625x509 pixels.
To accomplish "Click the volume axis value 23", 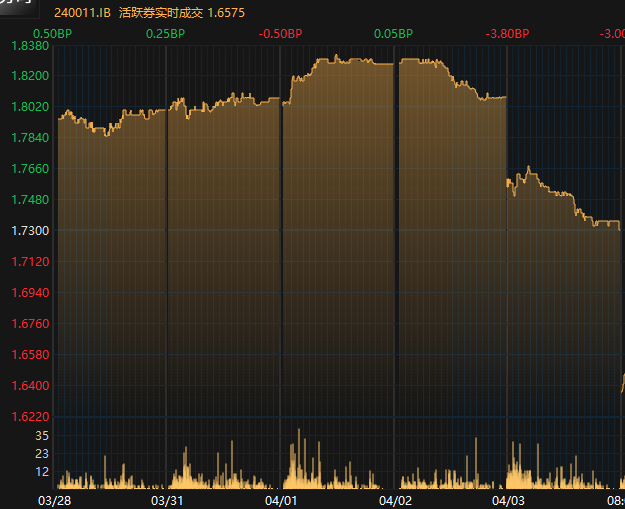I will [x=42, y=454].
